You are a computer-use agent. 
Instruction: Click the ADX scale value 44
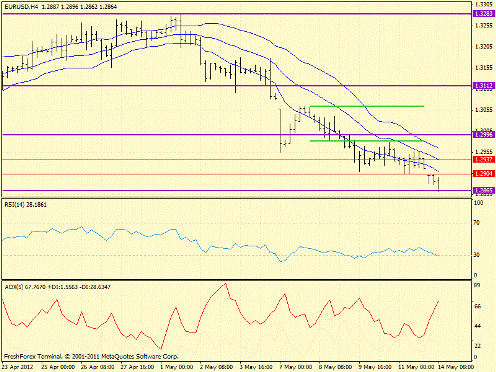(477, 326)
